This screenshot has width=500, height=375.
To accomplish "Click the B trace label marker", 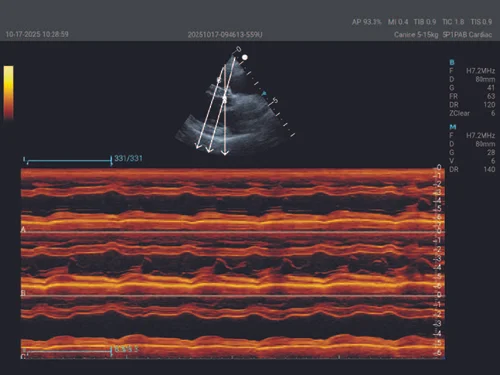I will click(23, 293).
